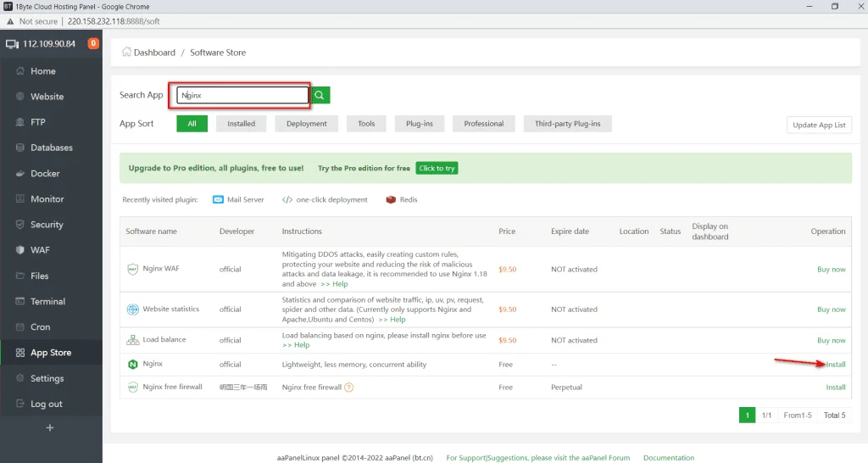Click the green search magnifier button

tap(320, 95)
